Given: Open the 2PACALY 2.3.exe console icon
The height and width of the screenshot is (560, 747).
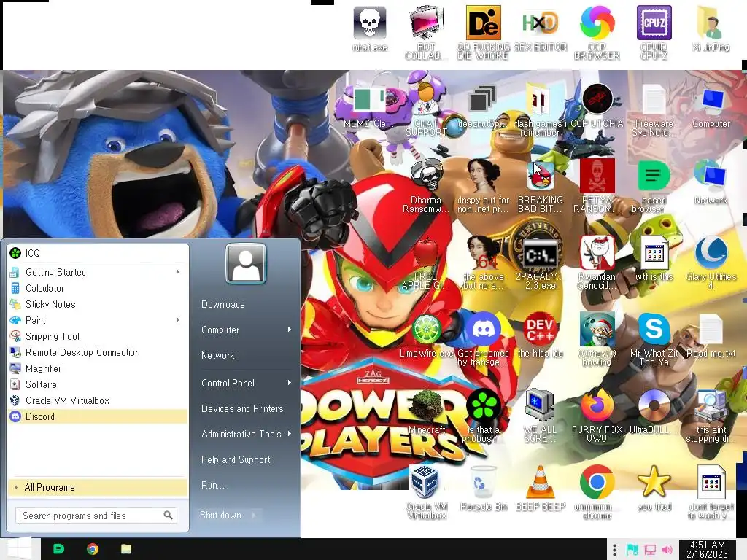Looking at the screenshot, I should [x=541, y=254].
